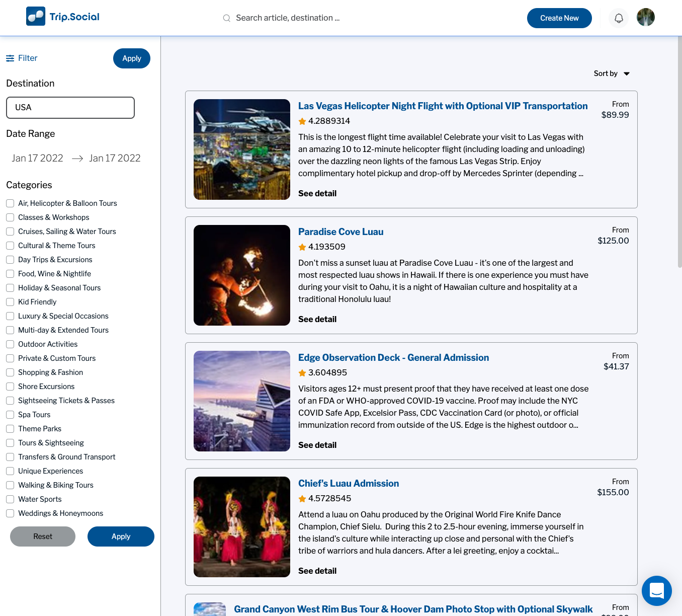
Task: Toggle Private & Custom Tours checkbox
Action: point(10,358)
